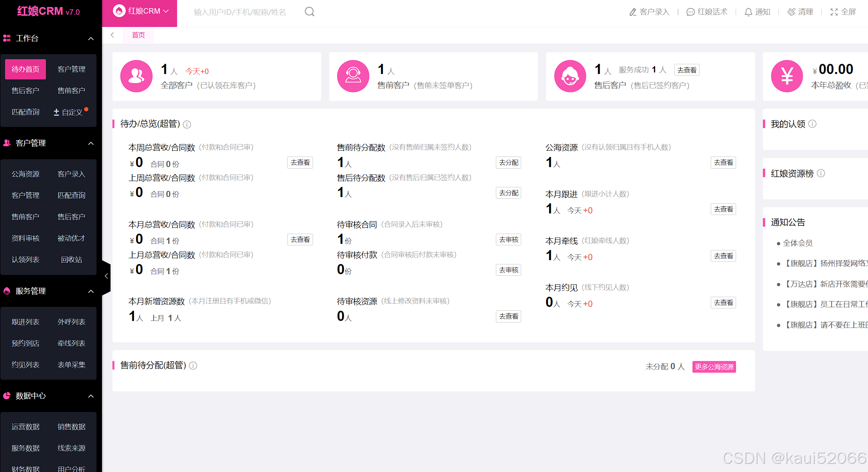The width and height of the screenshot is (868, 472).
Task: Collapse the 工作台 sidebar section
Action: click(91, 39)
